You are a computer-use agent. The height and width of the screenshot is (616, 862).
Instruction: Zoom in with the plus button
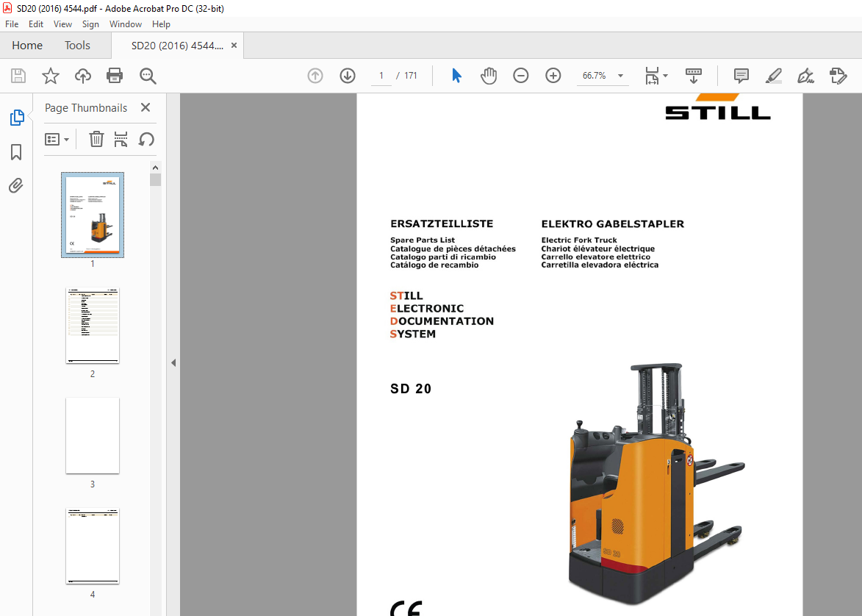point(553,76)
